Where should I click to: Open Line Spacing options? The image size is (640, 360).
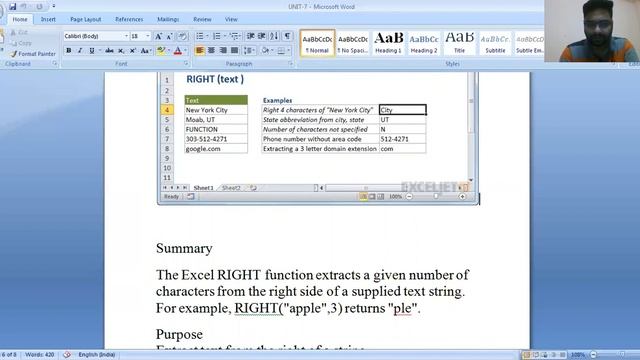click(249, 51)
